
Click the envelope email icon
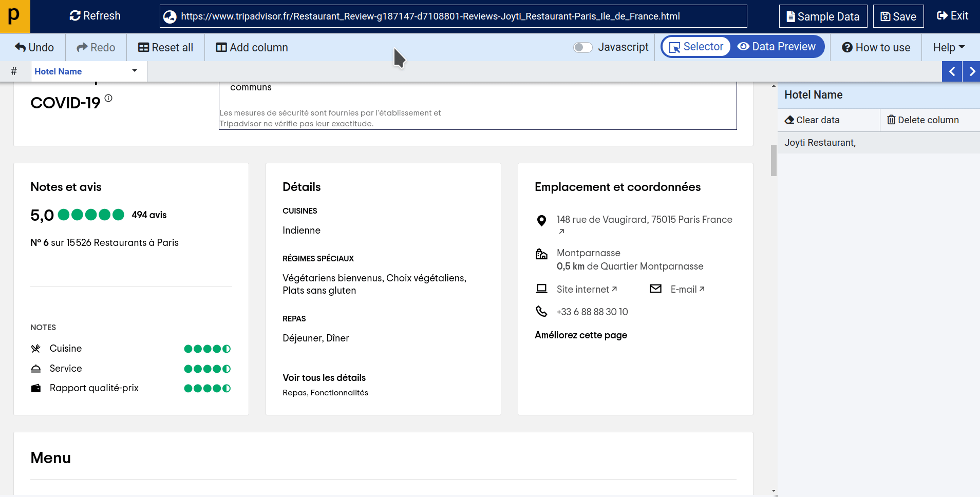pyautogui.click(x=655, y=289)
